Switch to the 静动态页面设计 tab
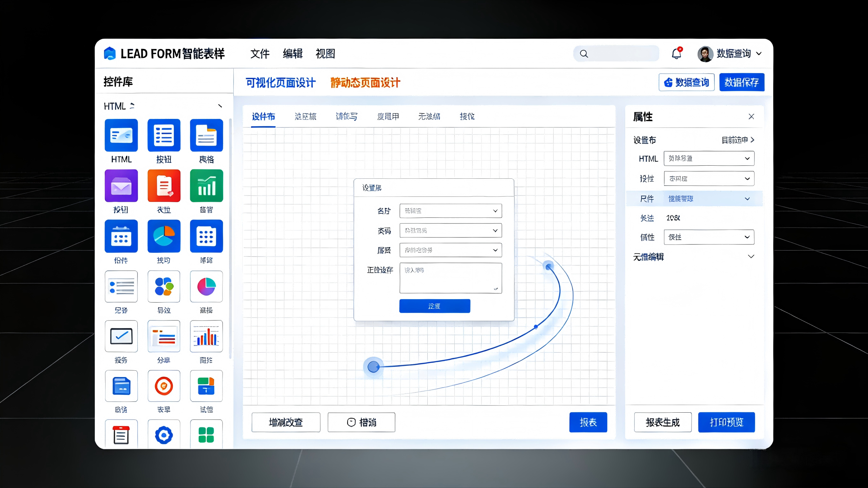Screen dimensions: 868x488 point(365,83)
